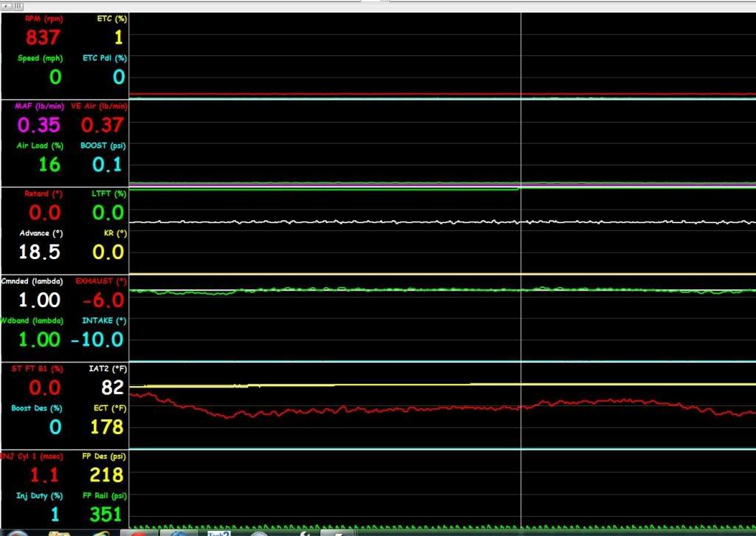Select the ECT temperature reading 178
Screen dimensions: 756x536
(107, 427)
